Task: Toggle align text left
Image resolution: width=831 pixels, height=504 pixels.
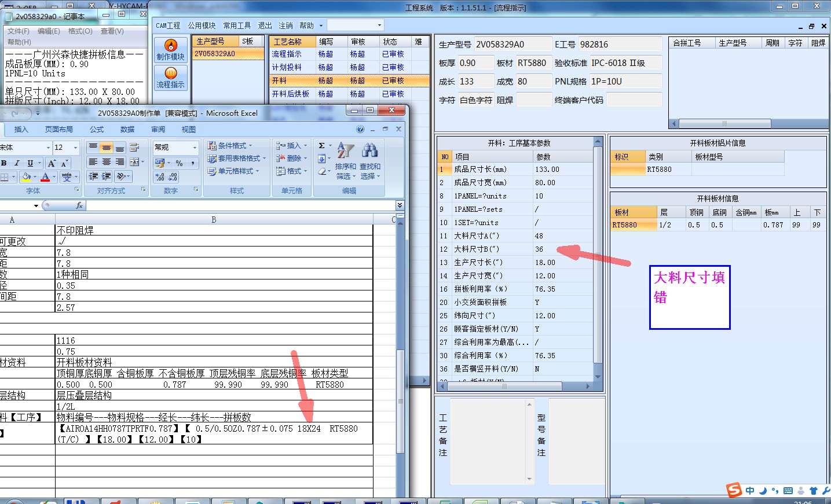Action: [93, 162]
